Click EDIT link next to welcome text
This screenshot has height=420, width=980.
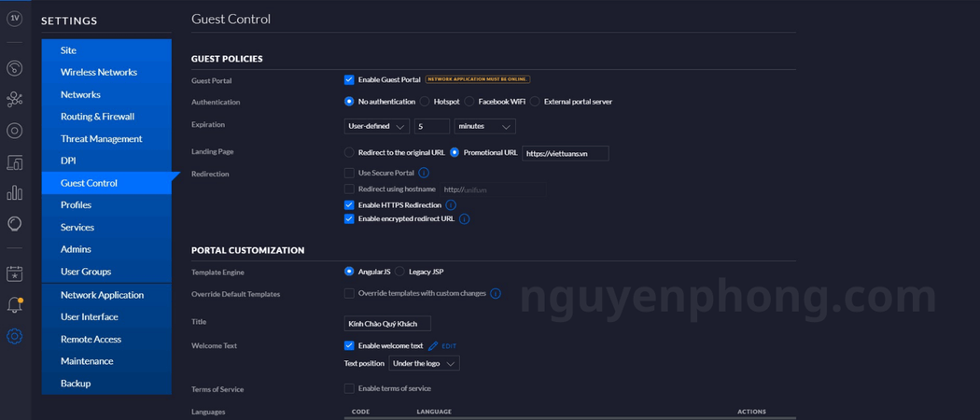point(448,346)
